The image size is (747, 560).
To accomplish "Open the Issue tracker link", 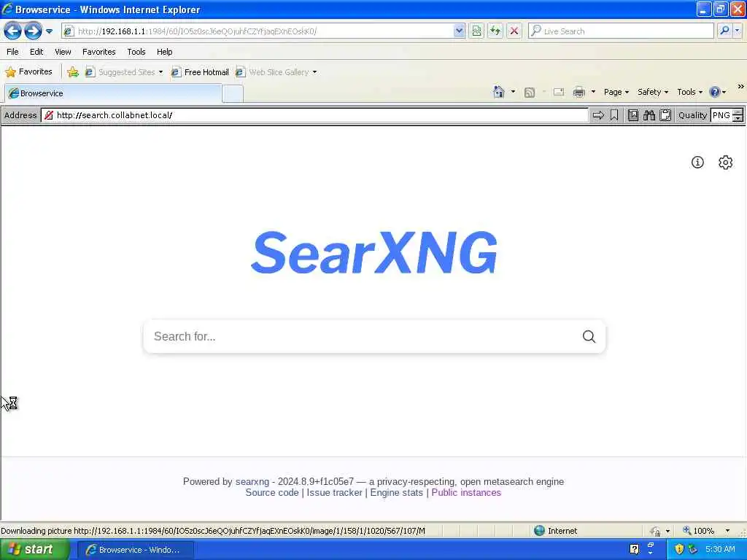I will pos(334,493).
